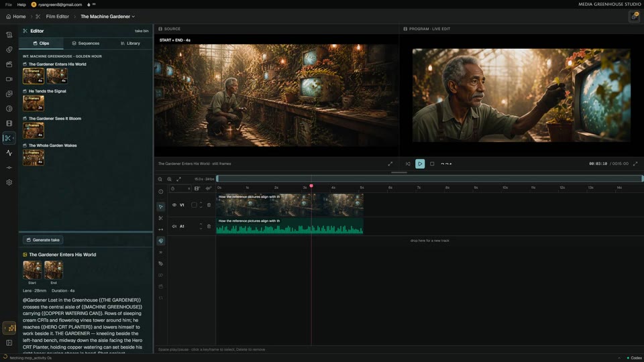Hide the V1 track with eye icon

(174, 205)
